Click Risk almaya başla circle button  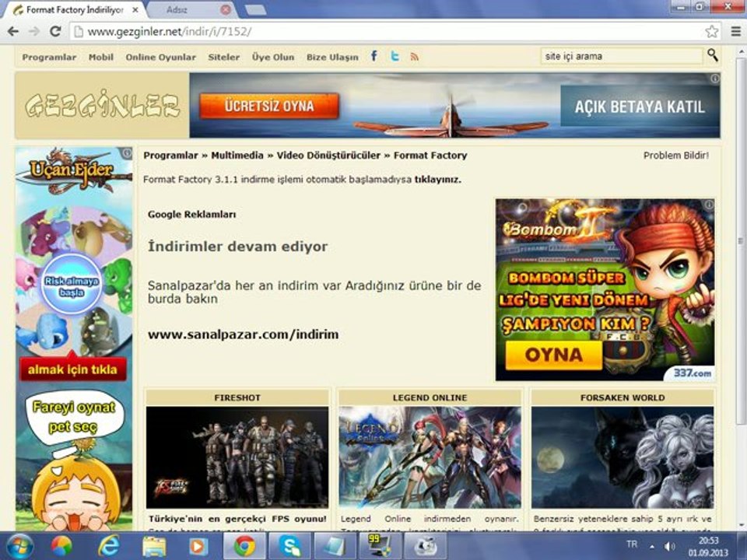(x=72, y=285)
